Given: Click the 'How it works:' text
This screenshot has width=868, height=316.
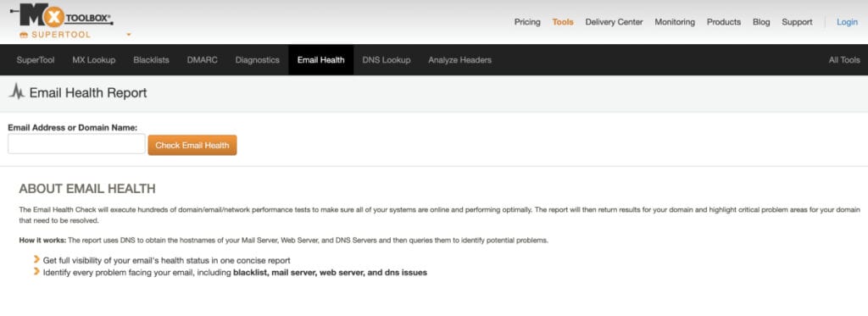Looking at the screenshot, I should point(42,241).
